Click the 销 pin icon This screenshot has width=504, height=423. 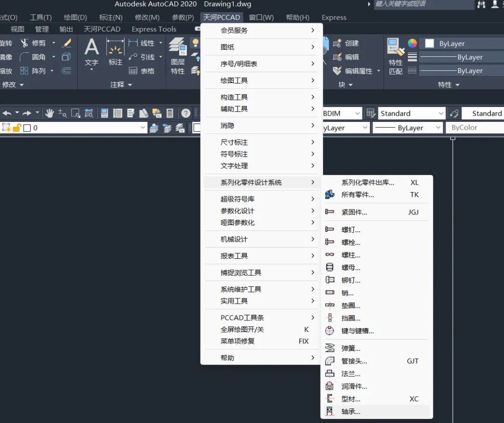[329, 292]
